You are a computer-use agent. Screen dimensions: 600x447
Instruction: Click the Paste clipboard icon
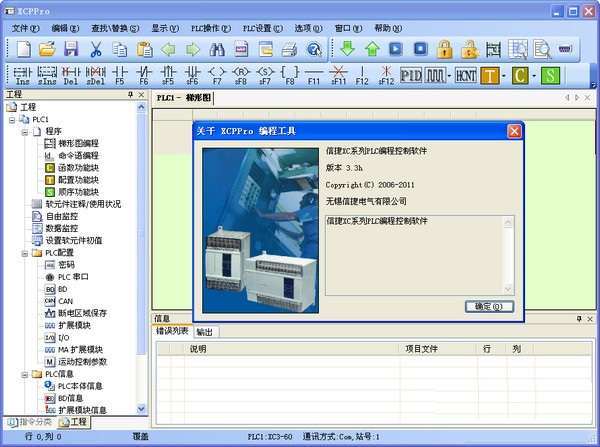tap(144, 49)
